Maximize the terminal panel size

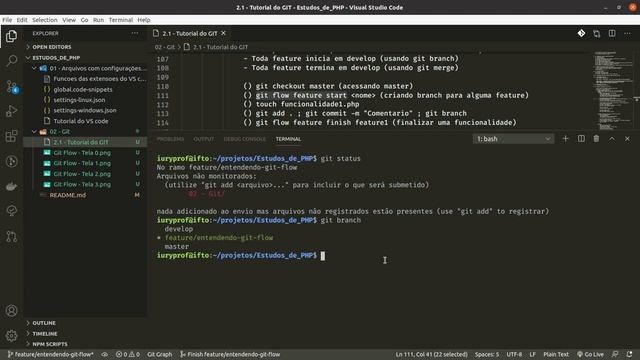point(612,139)
